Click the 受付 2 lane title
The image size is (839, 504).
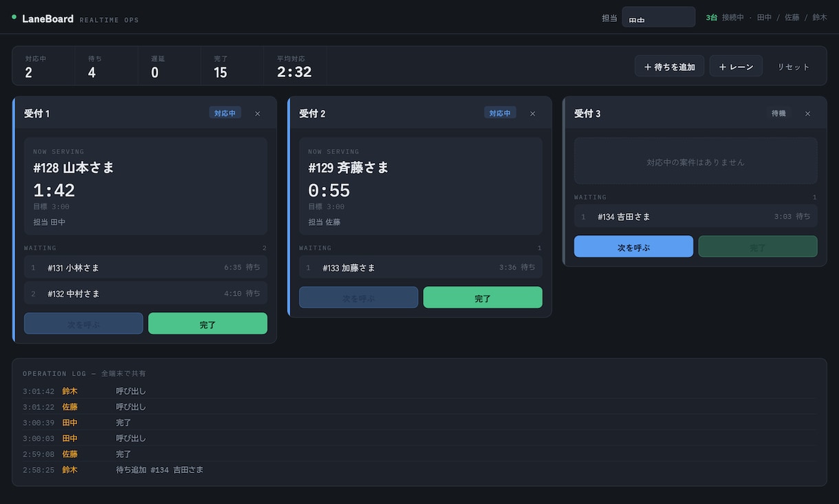(x=312, y=113)
